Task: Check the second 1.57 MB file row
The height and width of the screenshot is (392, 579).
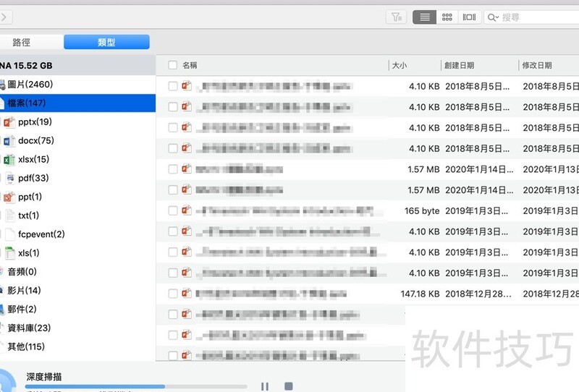Action: pos(173,190)
